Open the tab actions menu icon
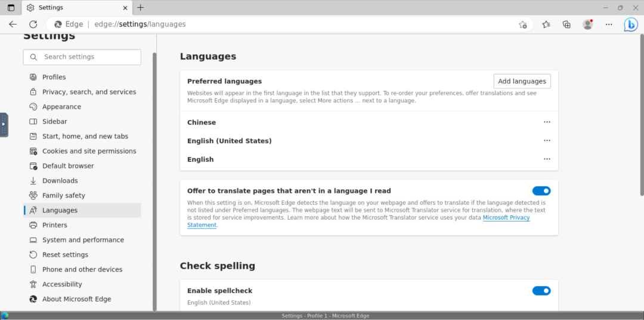 tap(11, 8)
